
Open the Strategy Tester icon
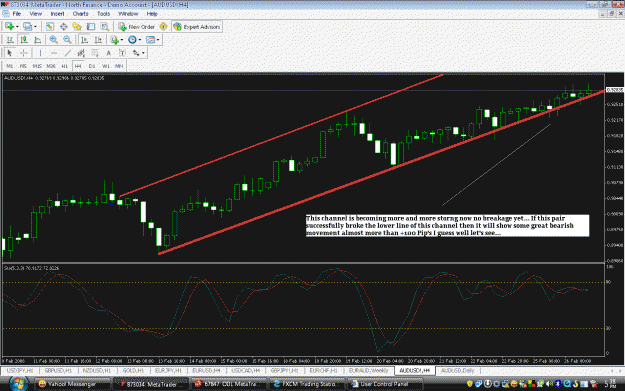(x=105, y=27)
